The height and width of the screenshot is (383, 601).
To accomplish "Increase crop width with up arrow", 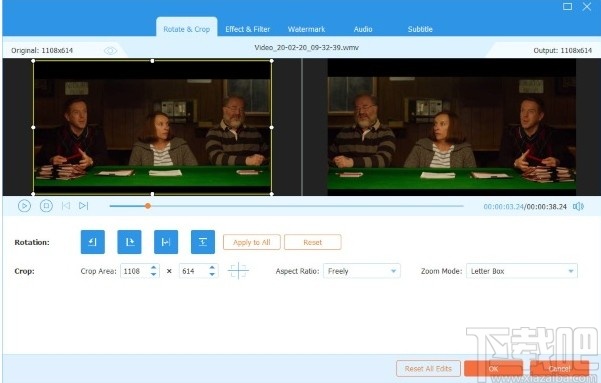I will (153, 267).
